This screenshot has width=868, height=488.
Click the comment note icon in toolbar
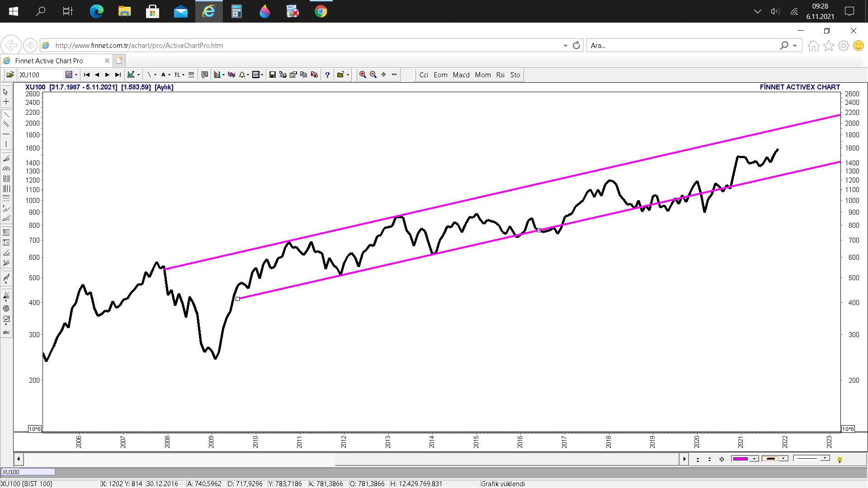point(204,75)
